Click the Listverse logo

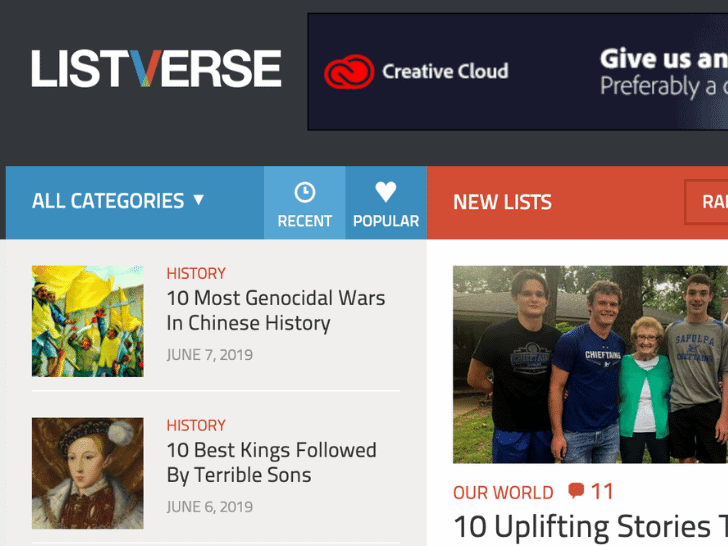click(156, 69)
